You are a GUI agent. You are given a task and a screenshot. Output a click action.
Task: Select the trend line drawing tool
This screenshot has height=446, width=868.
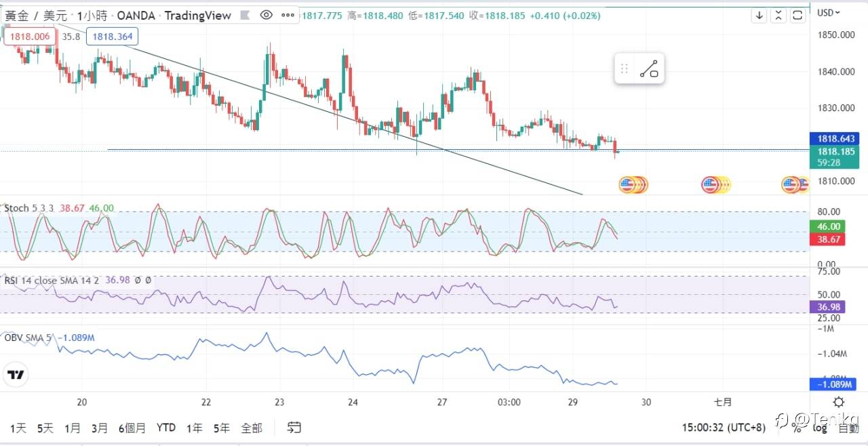tap(649, 68)
